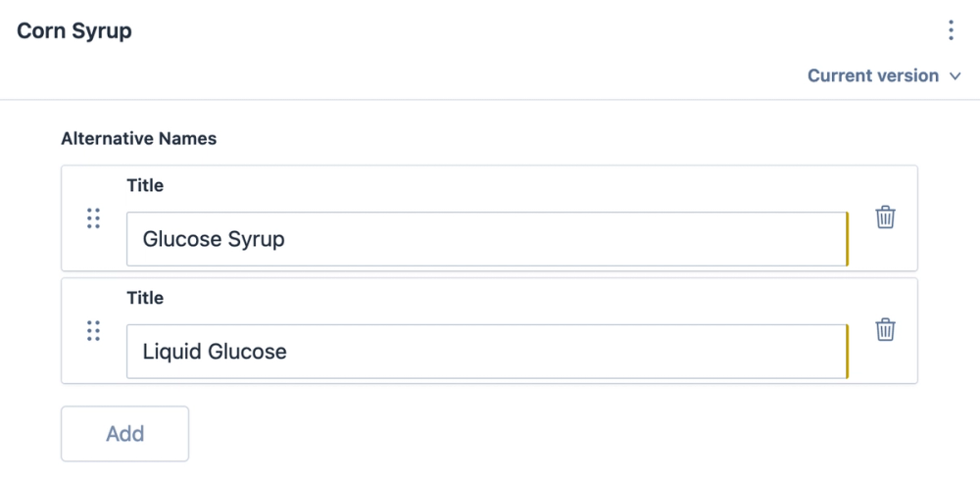Click the yellow change marker on Liquid Glucose

click(847, 352)
